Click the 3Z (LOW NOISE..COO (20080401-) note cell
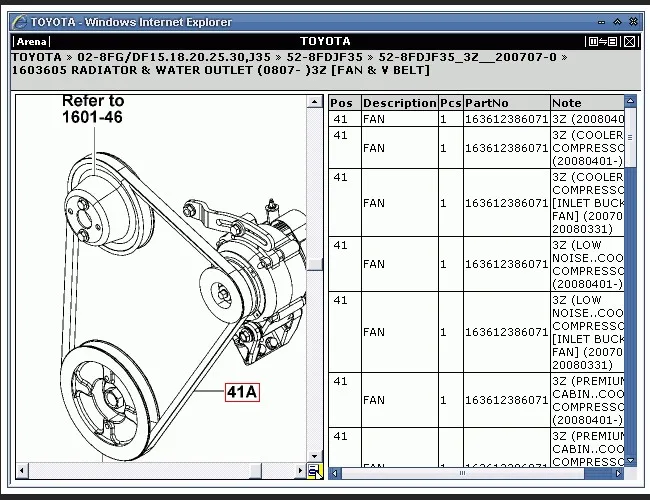 point(587,264)
